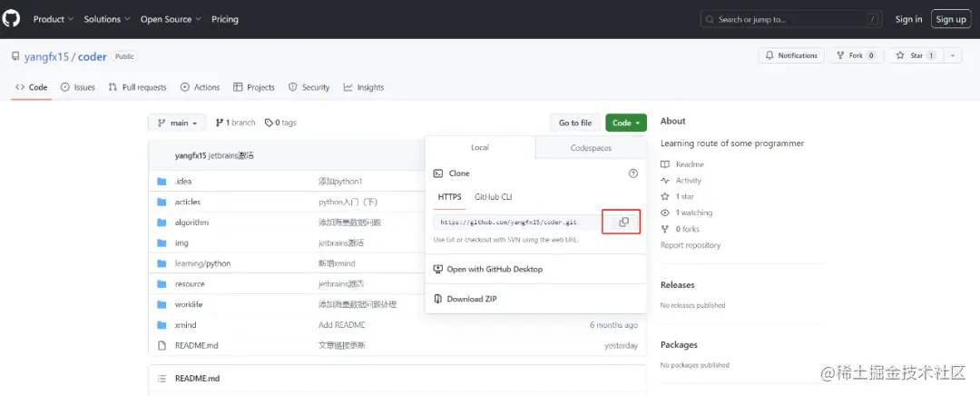Image resolution: width=980 pixels, height=396 pixels.
Task: Click the book icon next to Readme
Action: tap(665, 164)
